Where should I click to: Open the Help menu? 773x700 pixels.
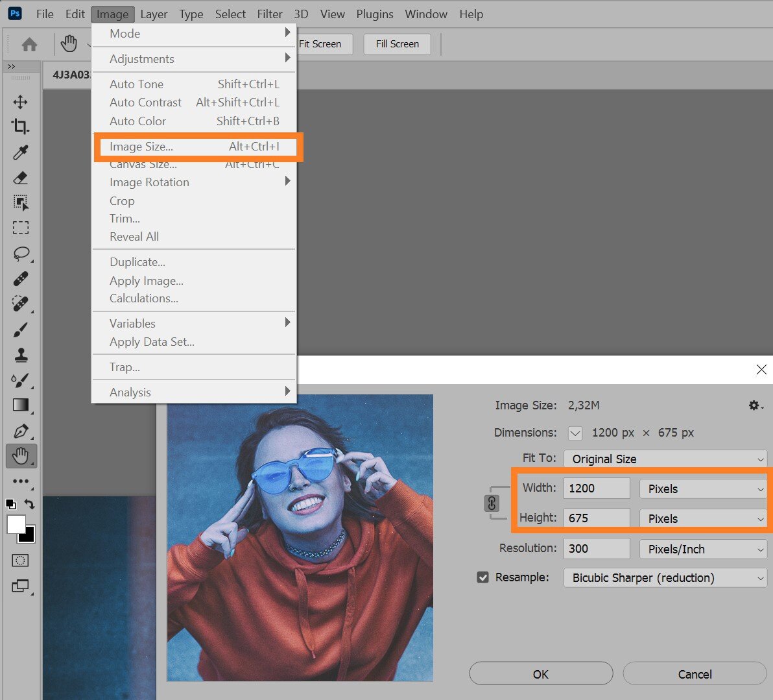click(471, 14)
